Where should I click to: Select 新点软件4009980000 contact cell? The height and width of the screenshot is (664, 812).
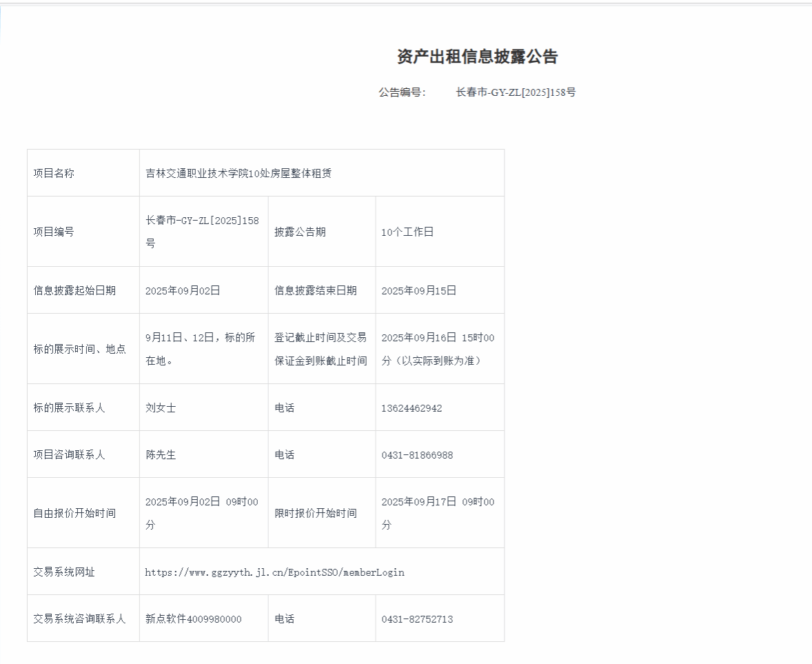194,619
